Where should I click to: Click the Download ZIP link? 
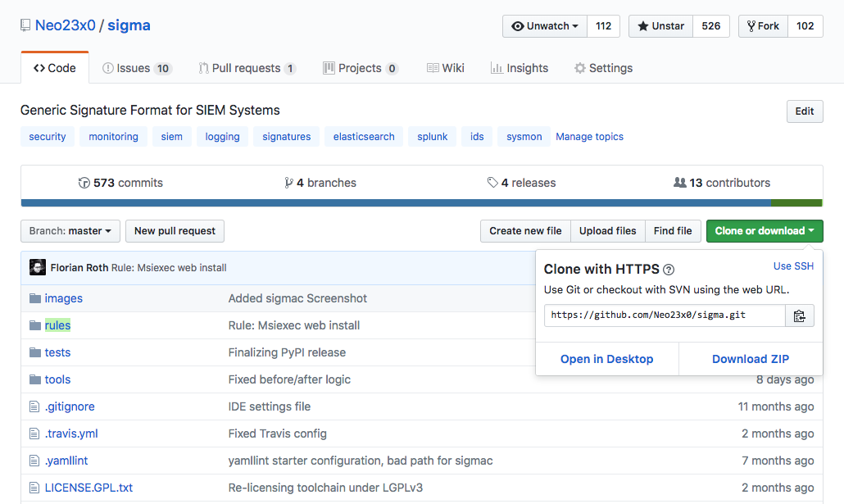tap(751, 359)
